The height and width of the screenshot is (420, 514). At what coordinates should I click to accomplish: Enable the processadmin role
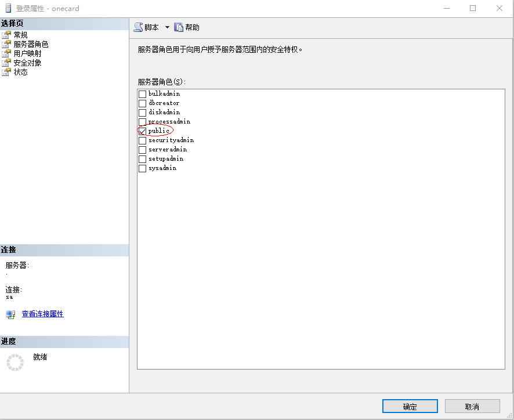tap(142, 122)
